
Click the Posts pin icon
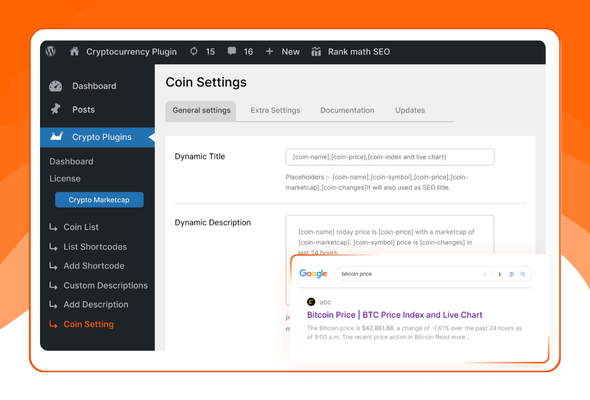56,109
